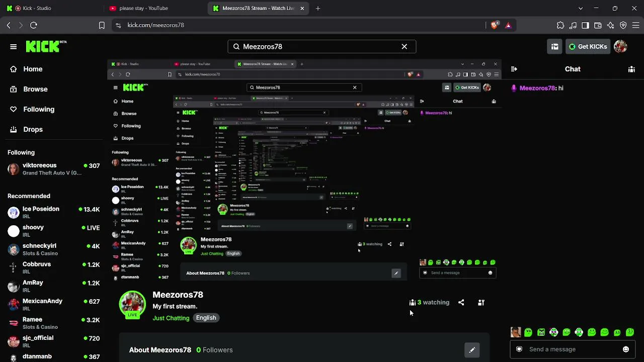Open the media control music note icon
This screenshot has width=644, height=362.
point(573,25)
